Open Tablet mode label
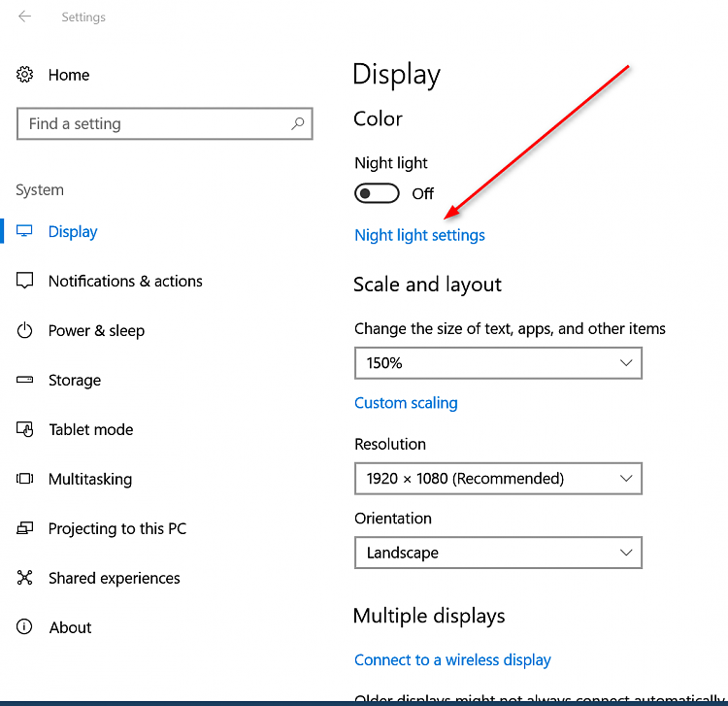Viewport: 728px width, 706px height. click(91, 429)
